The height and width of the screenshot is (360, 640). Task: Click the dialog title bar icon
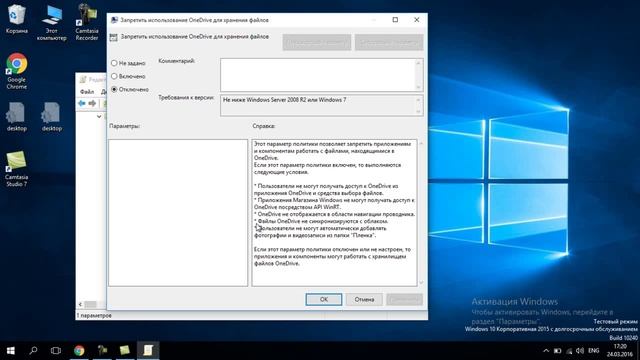pyautogui.click(x=114, y=20)
